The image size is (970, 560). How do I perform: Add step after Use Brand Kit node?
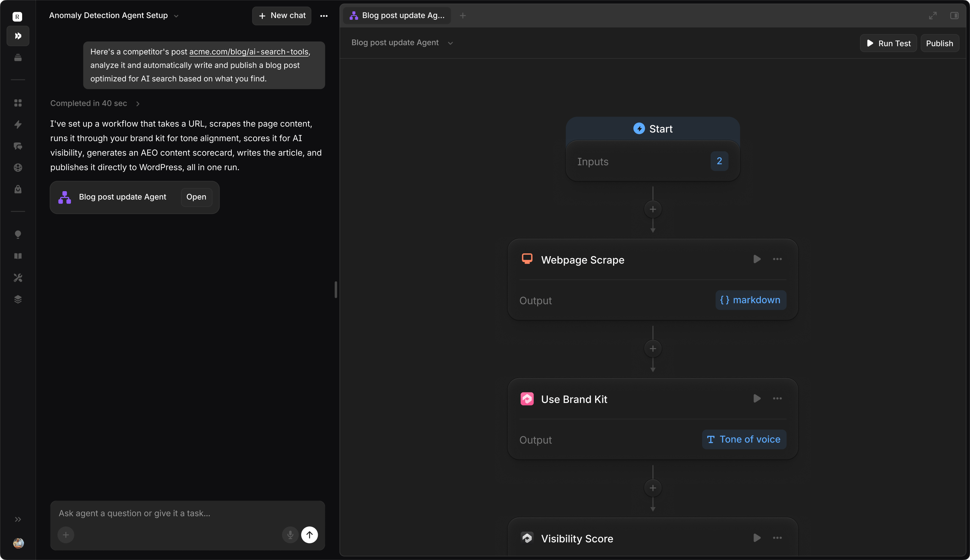pyautogui.click(x=653, y=488)
